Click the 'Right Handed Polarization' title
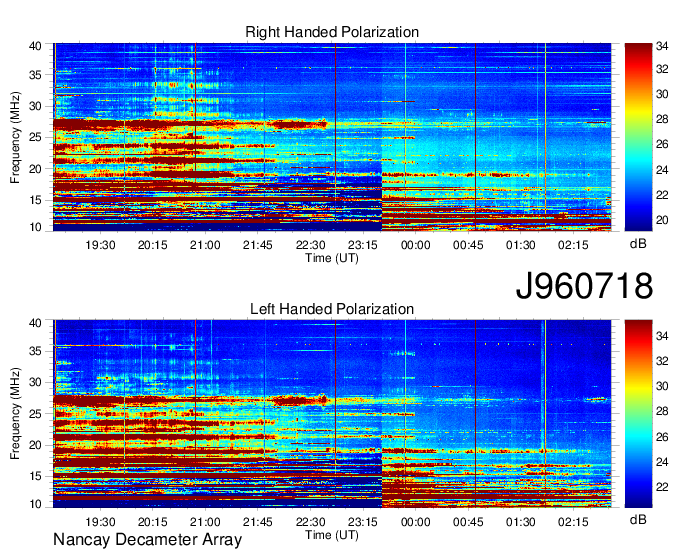This screenshot has height=552, width=680. 332,32
